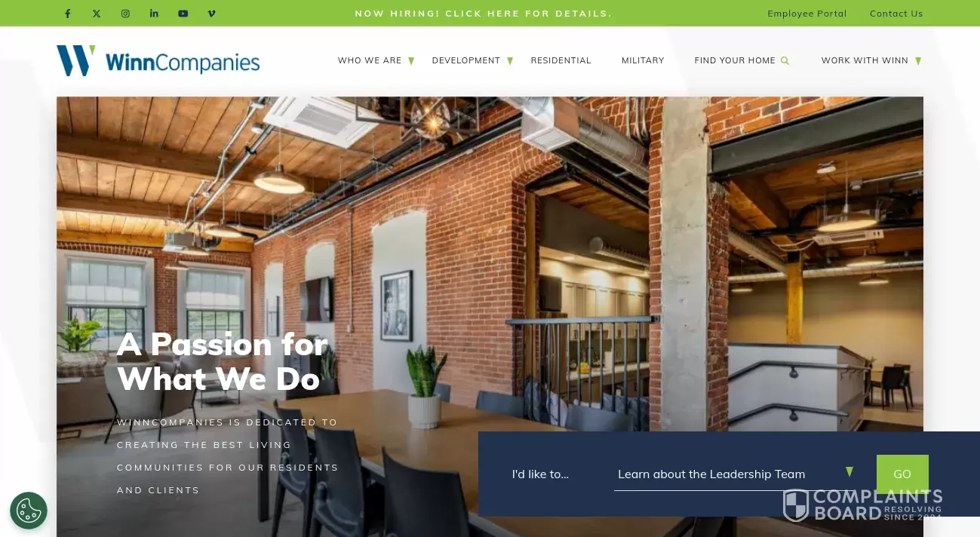This screenshot has width=980, height=537.
Task: Open the Vimeo social icon
Action: [x=211, y=14]
